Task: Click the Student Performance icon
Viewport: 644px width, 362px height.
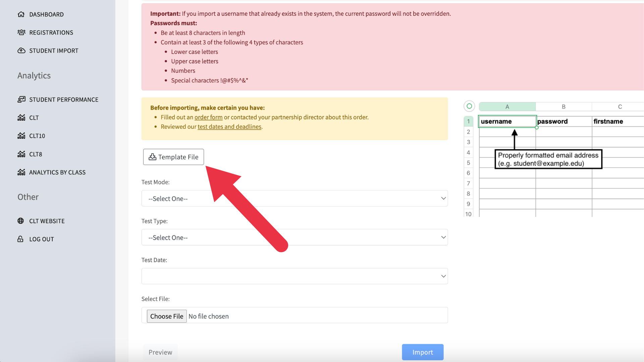Action: [21, 100]
